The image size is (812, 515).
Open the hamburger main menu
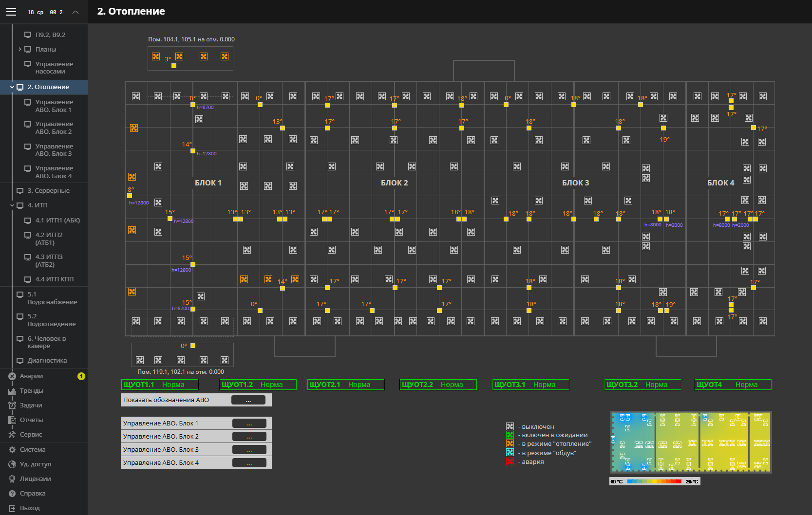pyautogui.click(x=11, y=12)
